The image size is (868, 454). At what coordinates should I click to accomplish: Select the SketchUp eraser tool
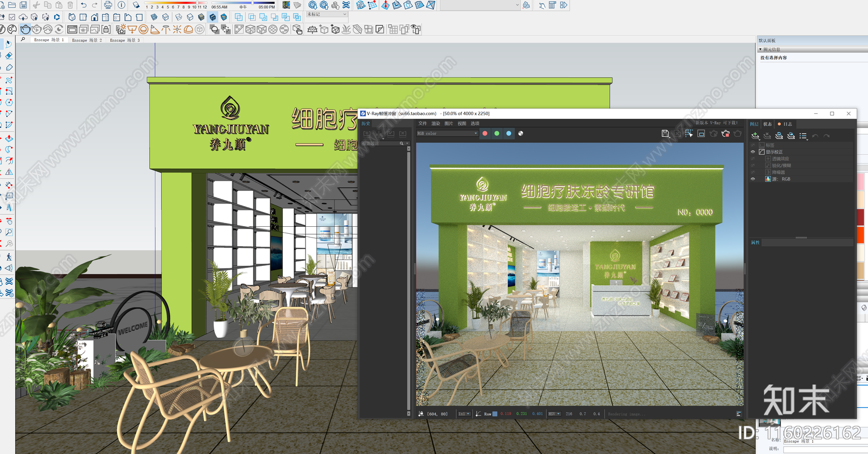[9, 55]
